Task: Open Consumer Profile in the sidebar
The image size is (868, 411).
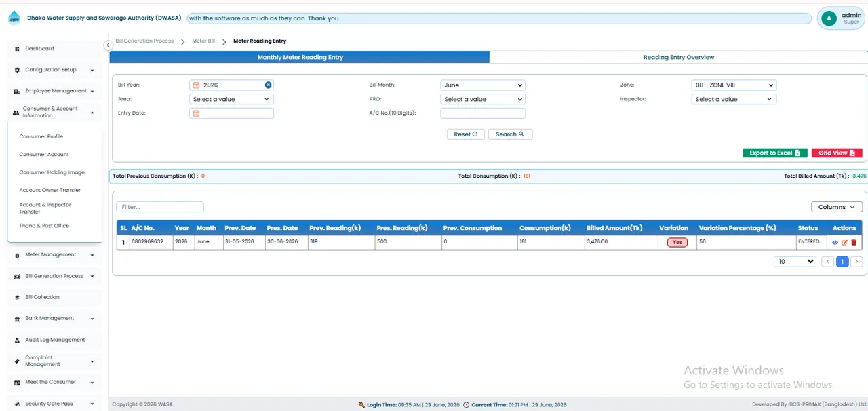Action: tap(41, 136)
